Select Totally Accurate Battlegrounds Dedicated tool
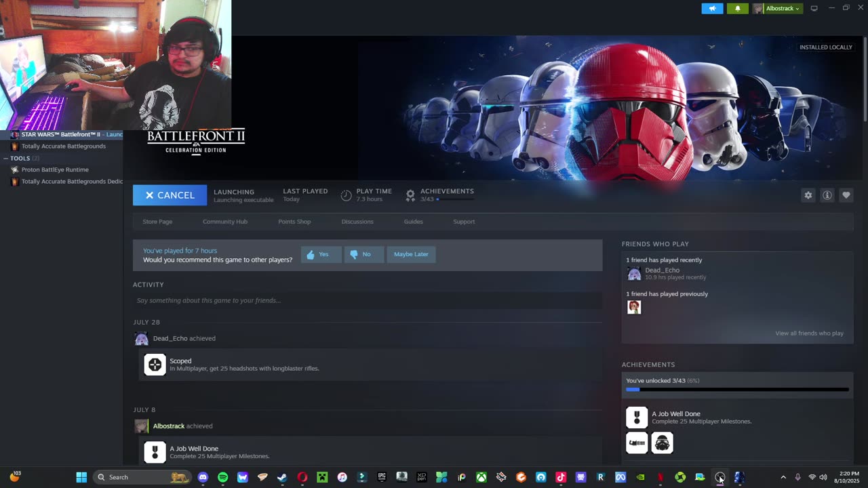Viewport: 868px width, 488px height. 66,181
